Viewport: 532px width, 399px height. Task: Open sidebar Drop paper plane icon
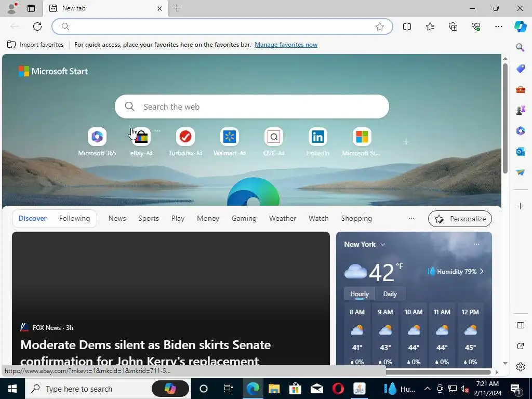tap(520, 172)
